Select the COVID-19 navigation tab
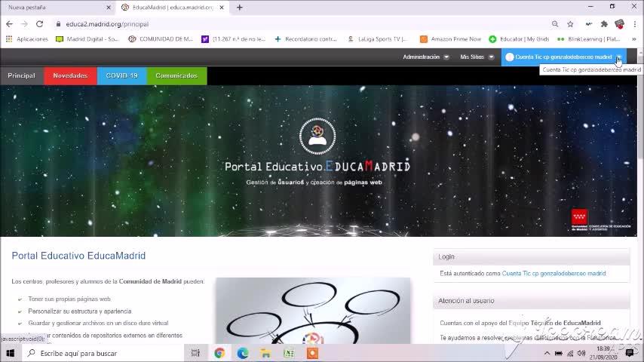 pos(121,75)
